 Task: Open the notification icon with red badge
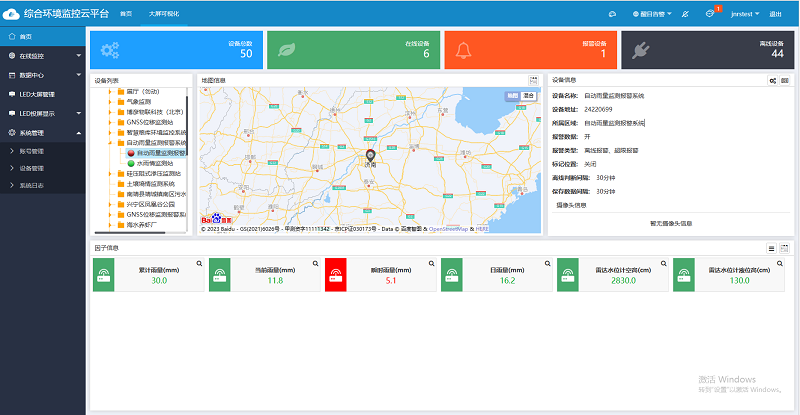710,14
